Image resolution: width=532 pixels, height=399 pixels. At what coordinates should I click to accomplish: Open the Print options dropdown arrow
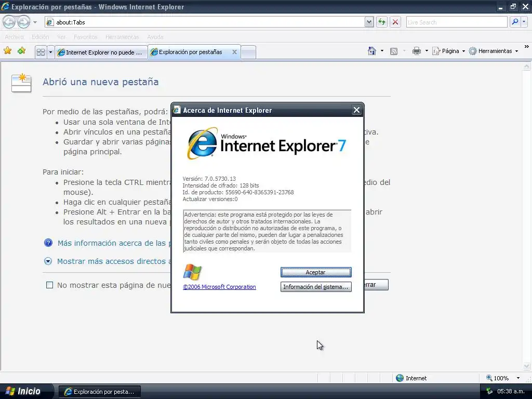[x=427, y=51]
